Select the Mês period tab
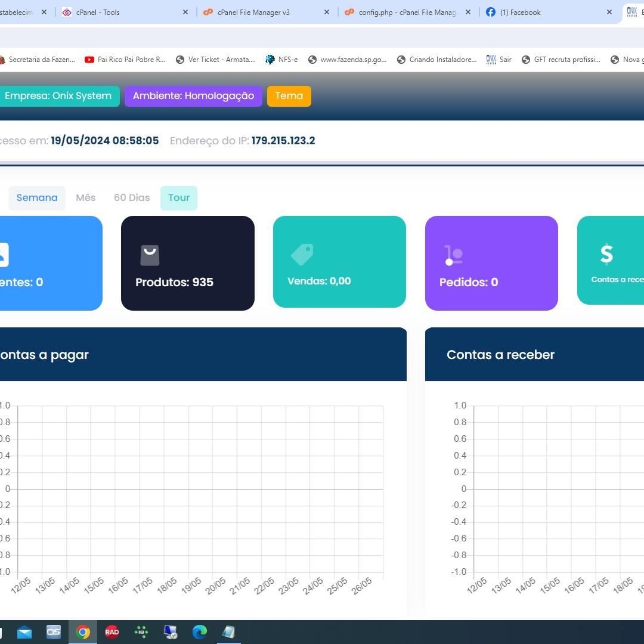Screen dimensions: 644x644 [85, 198]
